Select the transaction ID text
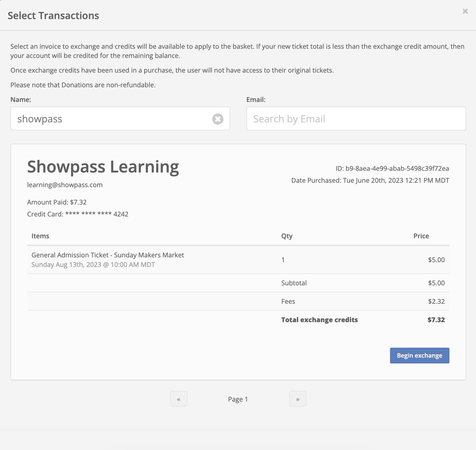The height and width of the screenshot is (450, 476). point(392,168)
